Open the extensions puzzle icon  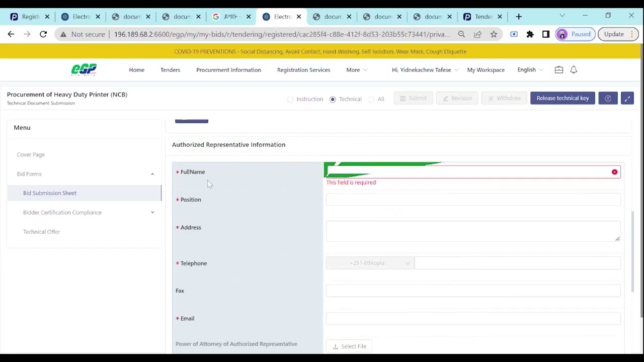(x=530, y=34)
